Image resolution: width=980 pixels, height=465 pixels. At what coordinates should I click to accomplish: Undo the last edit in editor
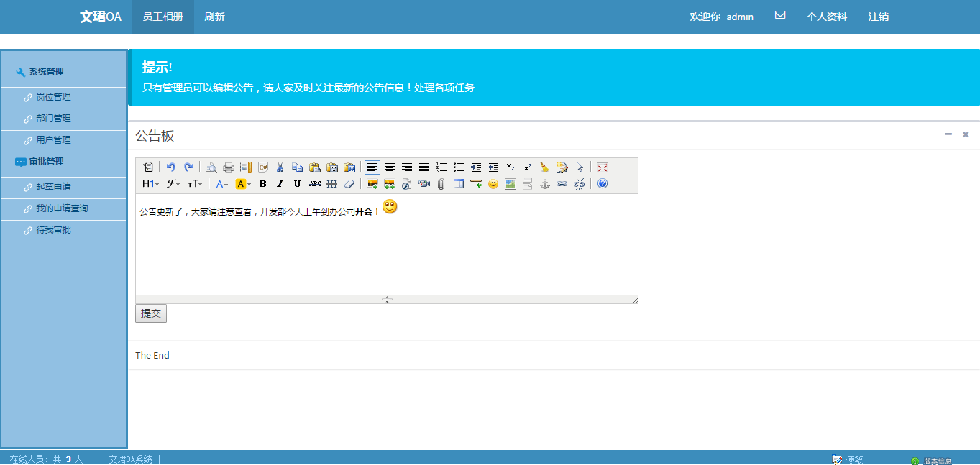coord(171,167)
